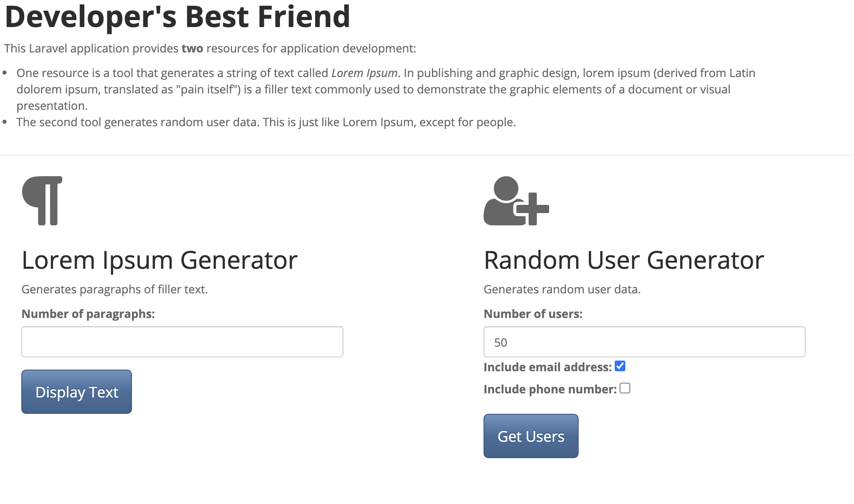This screenshot has height=504, width=854.
Task: Select the Random User Generator heading
Action: coord(624,260)
